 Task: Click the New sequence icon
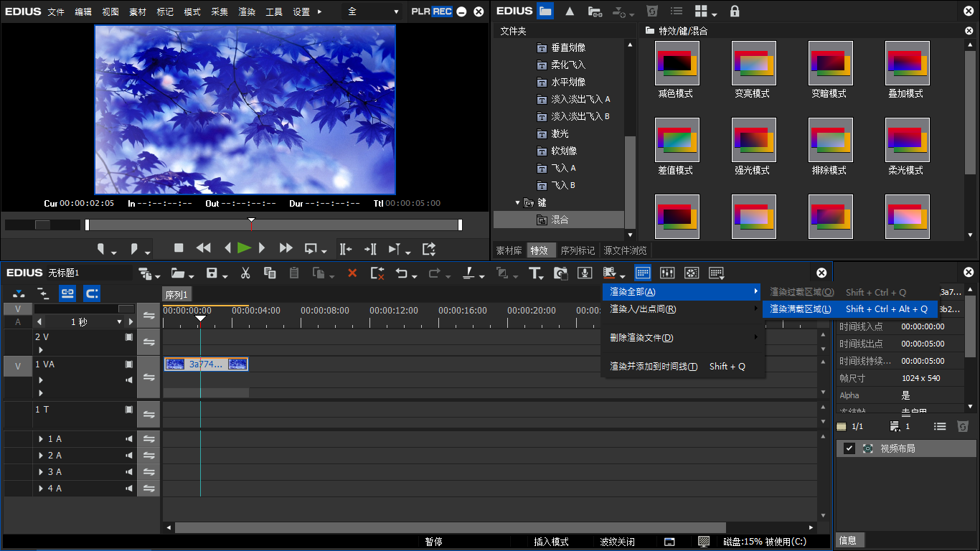(x=145, y=273)
